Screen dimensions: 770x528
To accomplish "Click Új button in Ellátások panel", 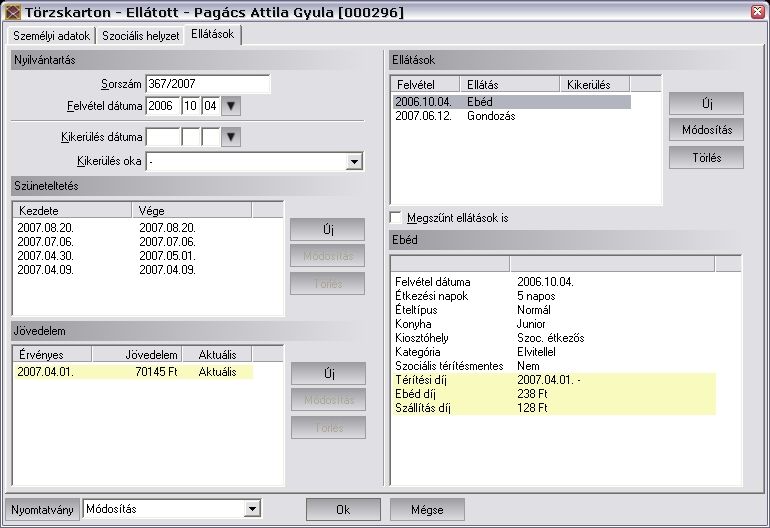I will coord(706,104).
